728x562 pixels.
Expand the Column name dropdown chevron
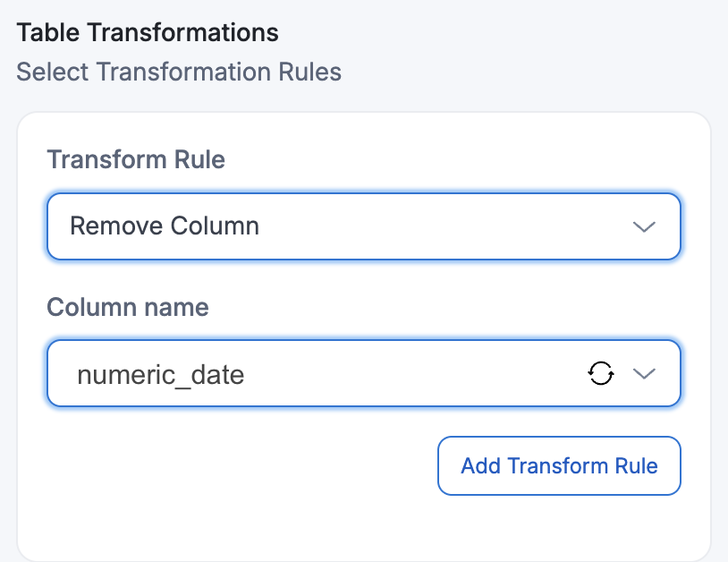pyautogui.click(x=644, y=373)
